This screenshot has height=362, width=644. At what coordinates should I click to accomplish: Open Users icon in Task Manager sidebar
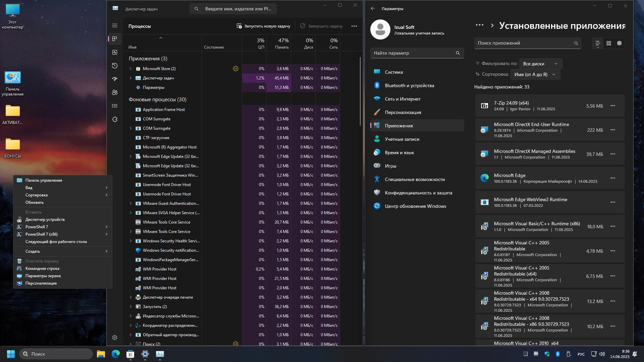click(x=115, y=93)
